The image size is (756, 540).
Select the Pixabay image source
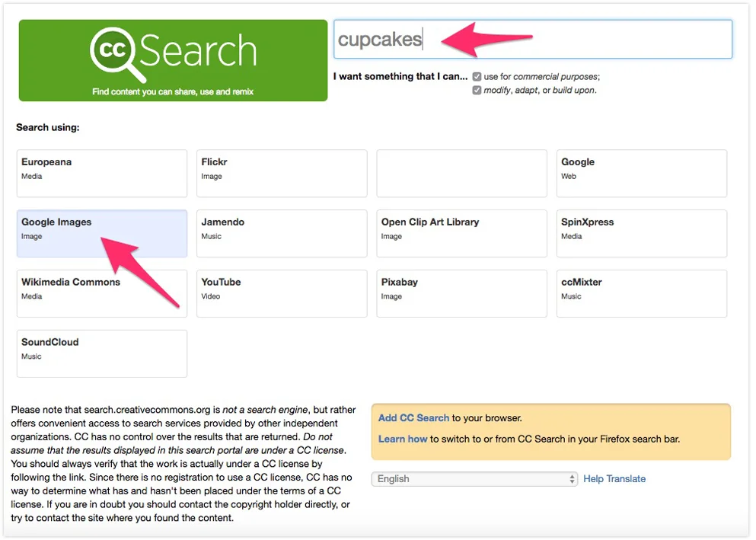(461, 293)
